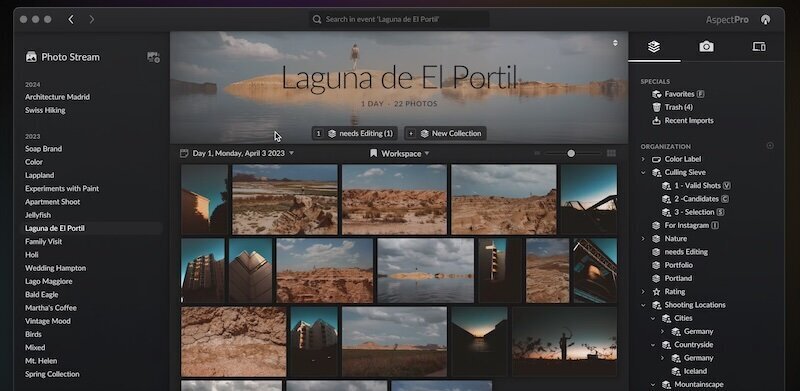The width and height of the screenshot is (800, 391).
Task: Select the Mountainscape folder
Action: (x=698, y=384)
